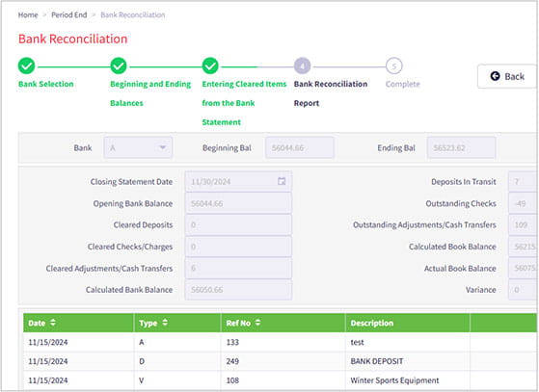Select the row with Ref No 108
The width and height of the screenshot is (539, 392).
(x=280, y=380)
